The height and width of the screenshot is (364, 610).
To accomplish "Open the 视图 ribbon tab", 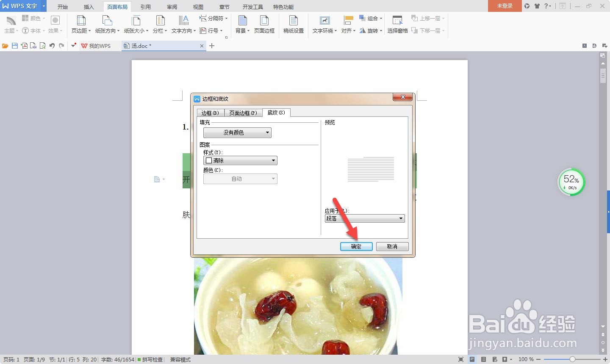I will [x=198, y=7].
